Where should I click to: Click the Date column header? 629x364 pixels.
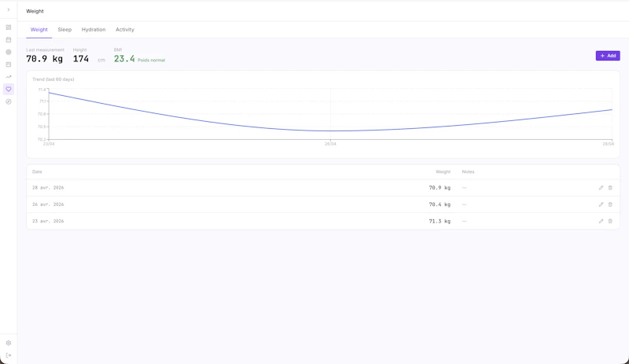pos(37,171)
